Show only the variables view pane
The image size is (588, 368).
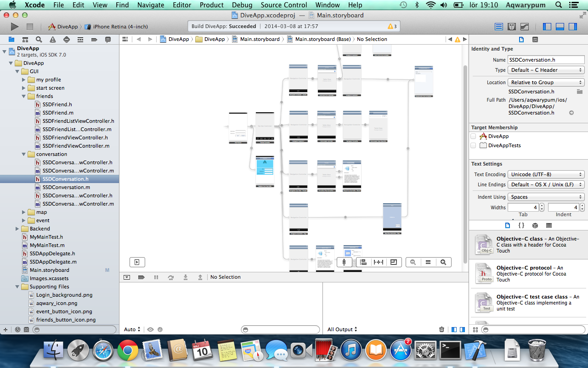[454, 329]
